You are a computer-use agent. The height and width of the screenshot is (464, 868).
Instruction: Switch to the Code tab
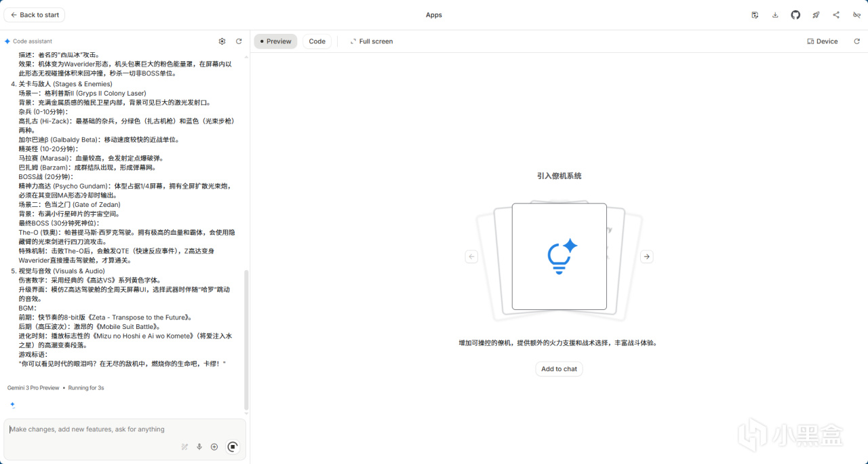317,41
